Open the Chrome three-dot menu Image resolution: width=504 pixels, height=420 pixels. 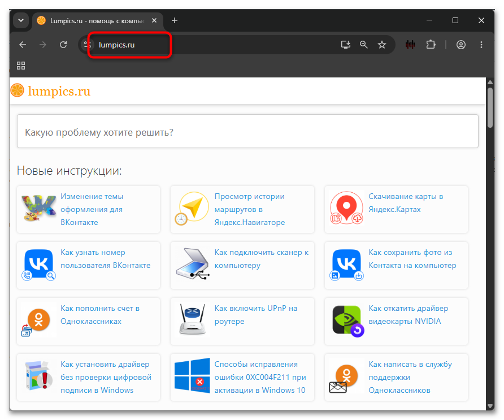pos(481,45)
